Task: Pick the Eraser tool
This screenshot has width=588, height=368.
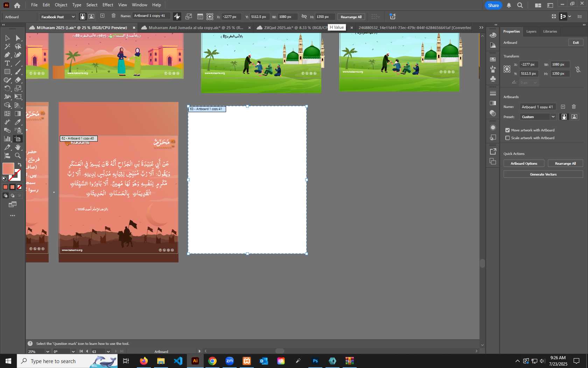Action: point(18,80)
